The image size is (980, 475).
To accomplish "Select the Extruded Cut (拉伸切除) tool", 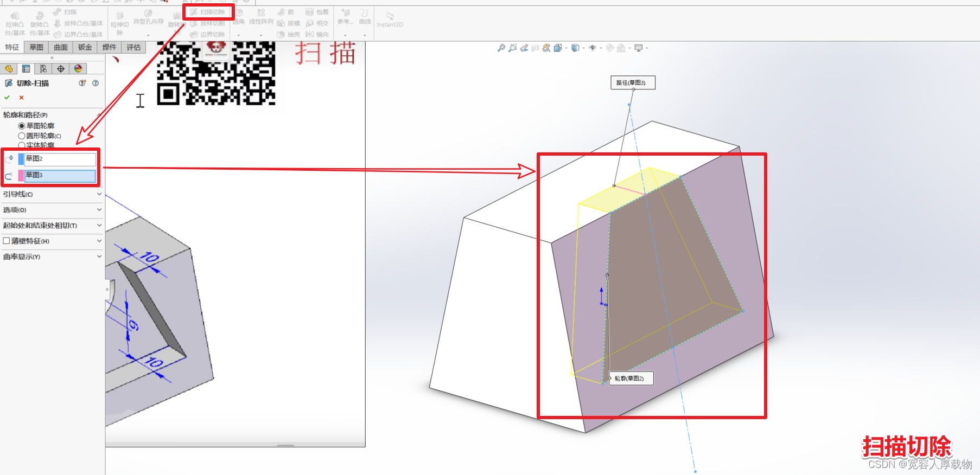I will click(119, 24).
